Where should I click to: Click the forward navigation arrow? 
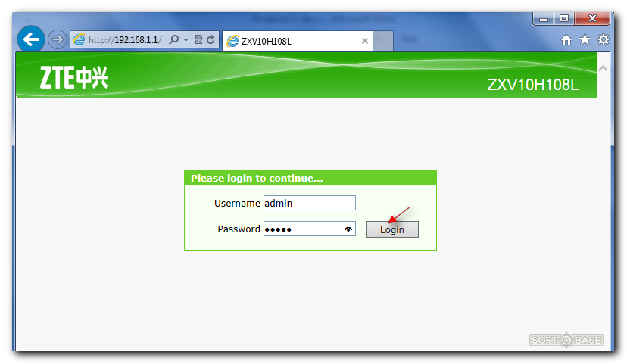coord(58,39)
